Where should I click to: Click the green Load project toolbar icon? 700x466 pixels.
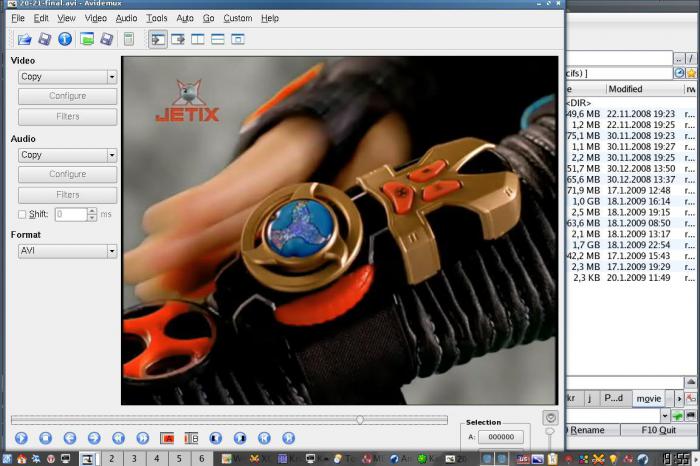click(87, 39)
